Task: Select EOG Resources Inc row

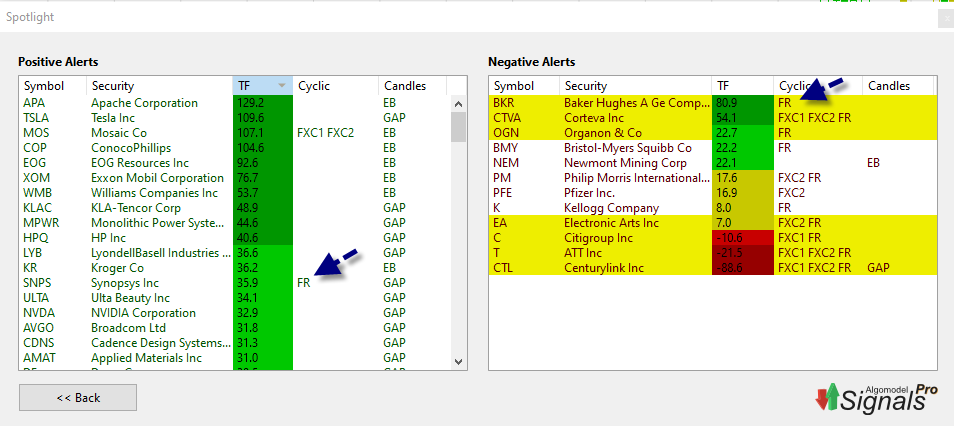Action: click(x=235, y=163)
